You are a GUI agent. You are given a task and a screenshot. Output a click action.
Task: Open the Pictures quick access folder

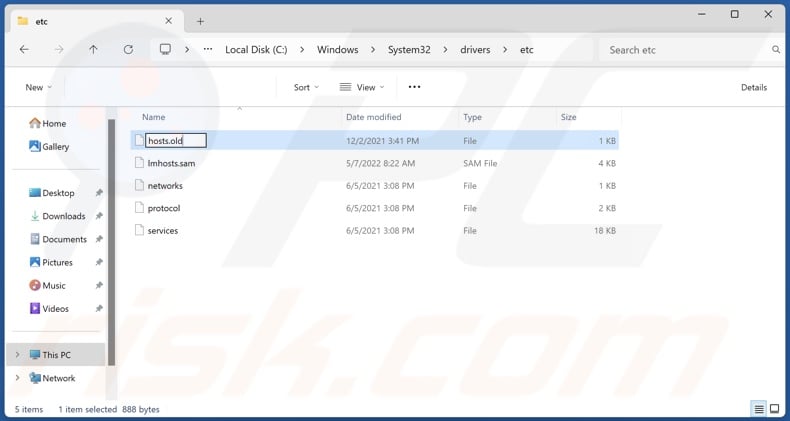51,262
